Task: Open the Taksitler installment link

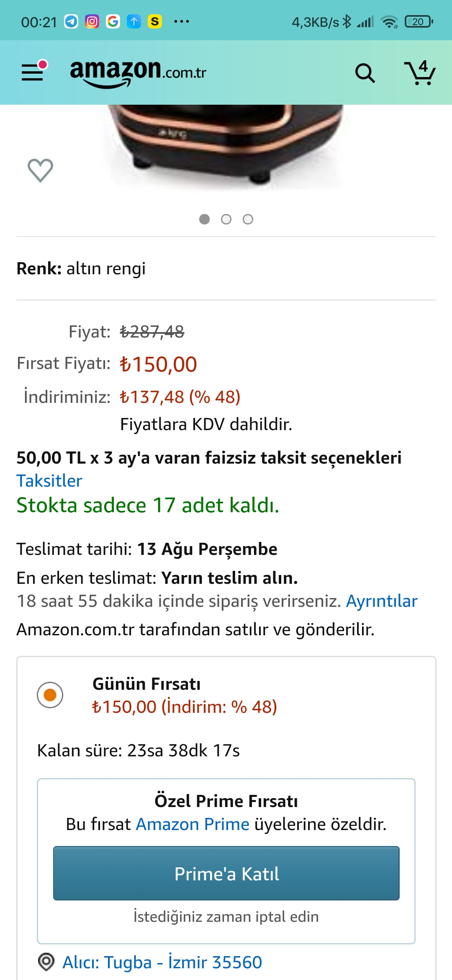Action: [49, 481]
